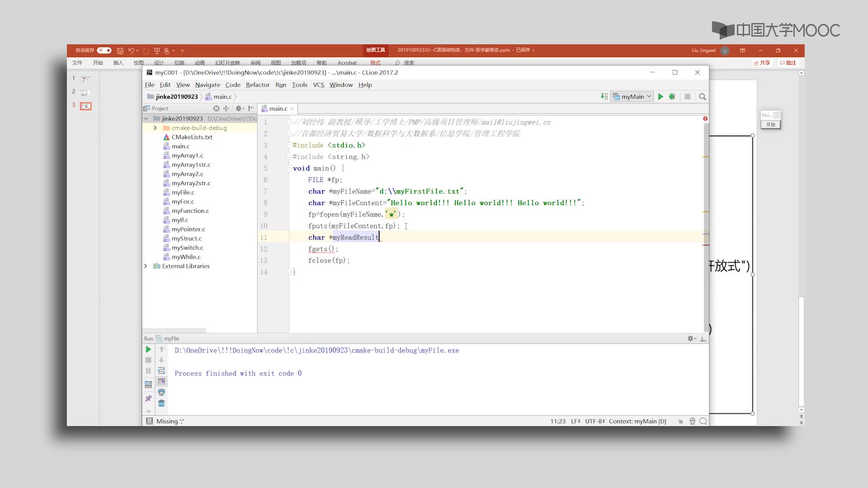Image resolution: width=868 pixels, height=488 pixels.
Task: Open CLion's Refactor menu
Action: click(x=258, y=85)
